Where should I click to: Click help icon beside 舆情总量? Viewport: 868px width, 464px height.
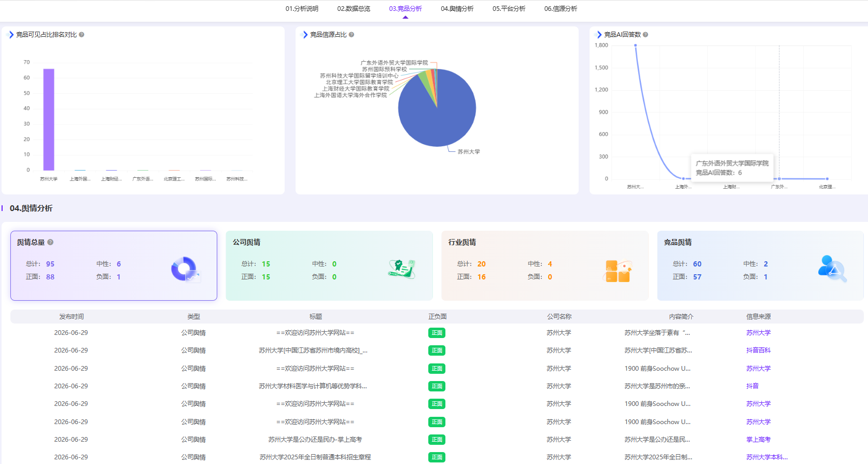(x=50, y=242)
